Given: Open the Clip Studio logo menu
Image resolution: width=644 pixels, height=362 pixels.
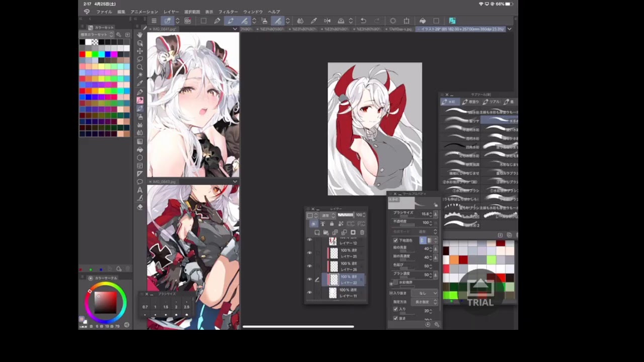Looking at the screenshot, I should pyautogui.click(x=87, y=12).
